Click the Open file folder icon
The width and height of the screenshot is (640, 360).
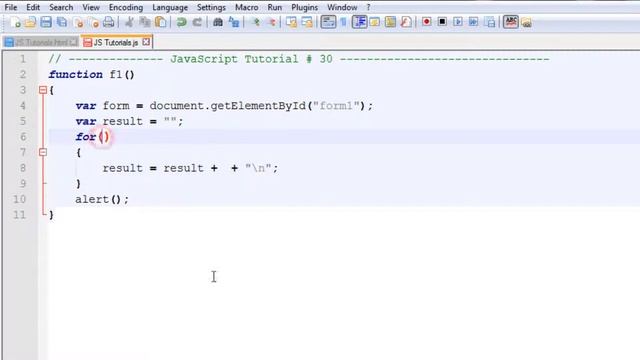tap(30, 22)
